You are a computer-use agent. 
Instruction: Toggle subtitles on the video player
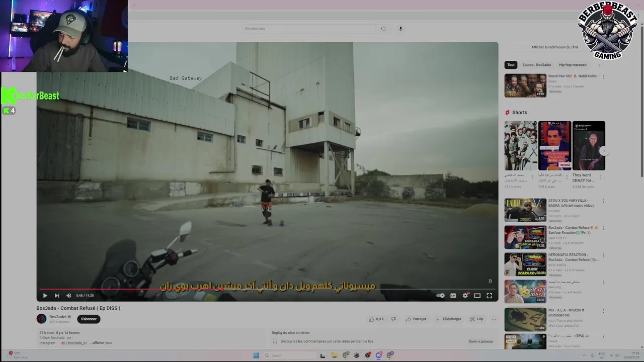[x=453, y=296]
